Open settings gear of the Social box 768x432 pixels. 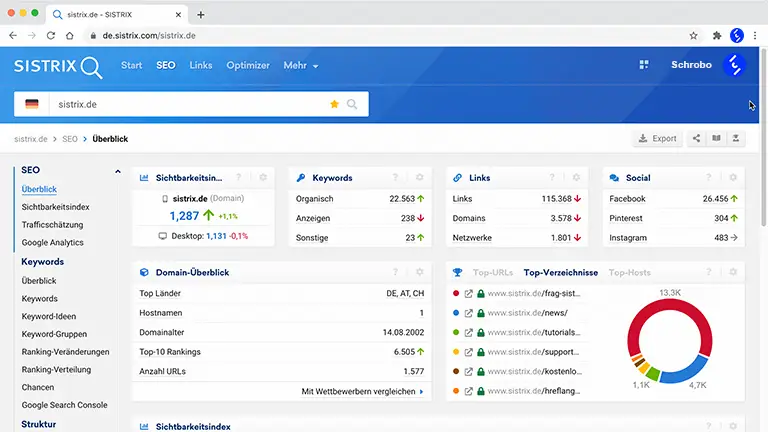[x=733, y=177]
